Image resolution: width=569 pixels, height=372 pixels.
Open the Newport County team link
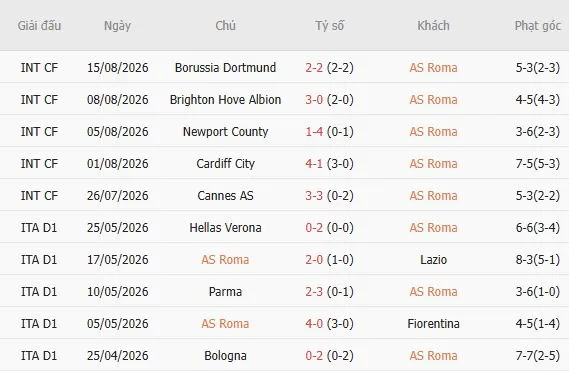[x=225, y=131]
